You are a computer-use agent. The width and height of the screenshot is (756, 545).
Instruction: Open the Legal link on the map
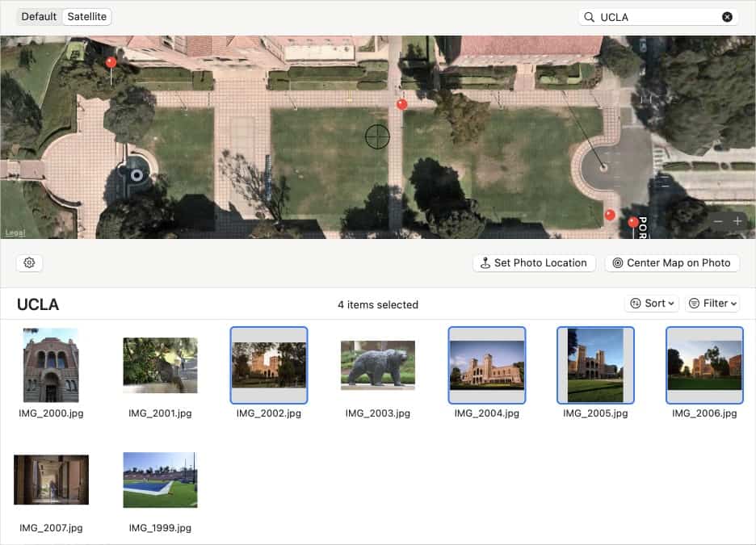pos(15,233)
